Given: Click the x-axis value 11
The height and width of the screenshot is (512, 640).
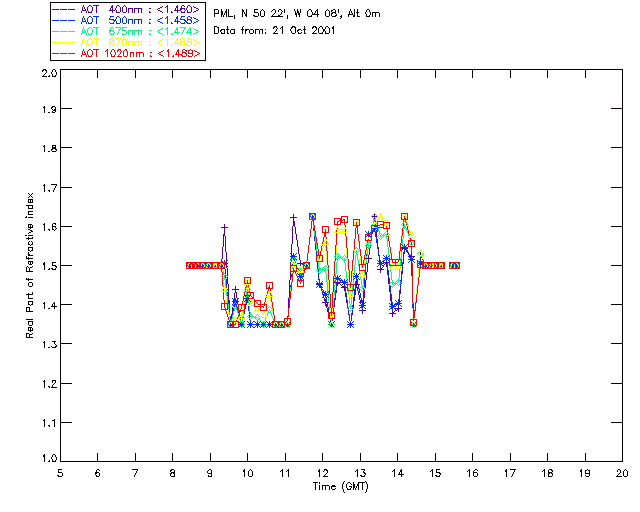Looking at the screenshot, I should [285, 473].
